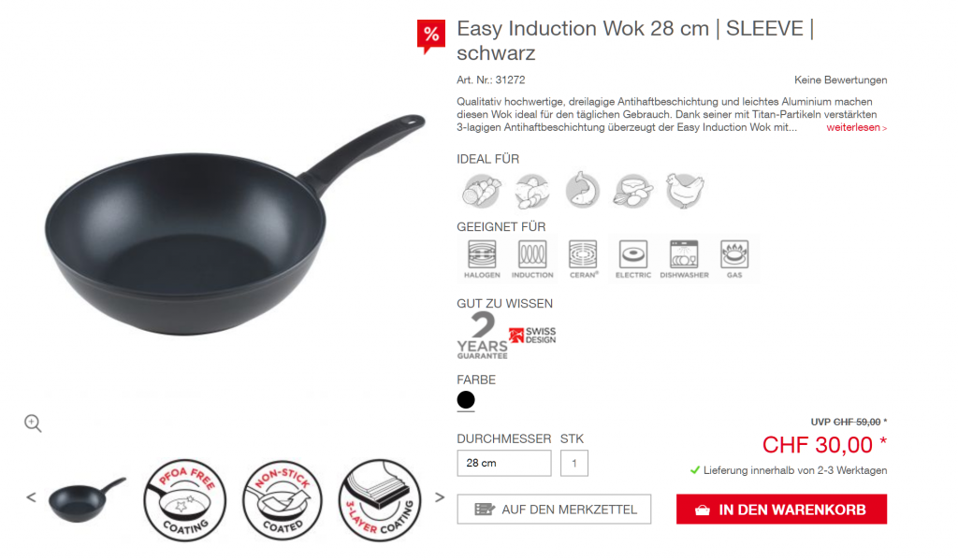Click the Dishwasher suitability icon

(x=684, y=259)
